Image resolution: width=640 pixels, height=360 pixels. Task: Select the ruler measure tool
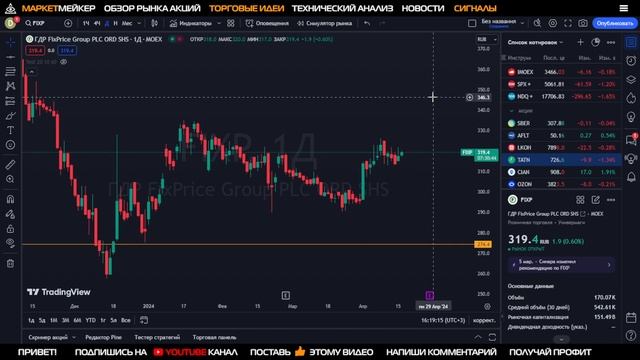point(10,164)
